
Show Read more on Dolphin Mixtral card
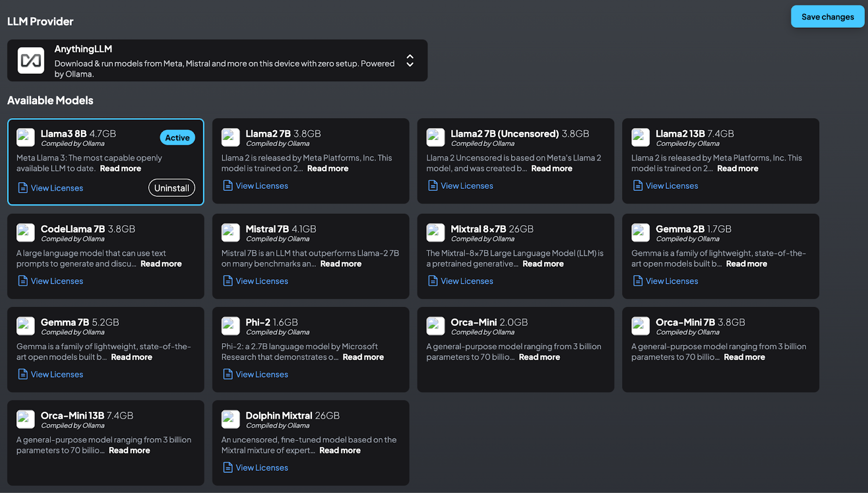pyautogui.click(x=340, y=451)
